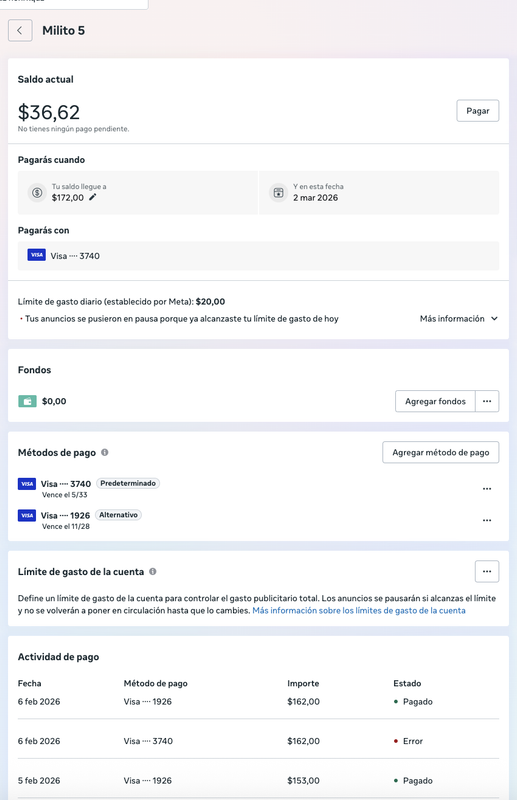Click the Importe column header

coord(303,683)
